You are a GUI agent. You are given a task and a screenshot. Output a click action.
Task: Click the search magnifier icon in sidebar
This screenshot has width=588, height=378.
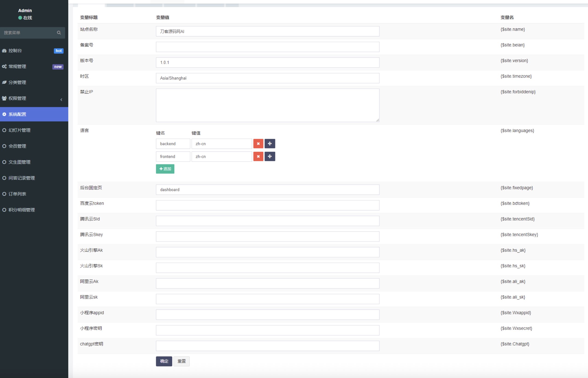pyautogui.click(x=59, y=33)
